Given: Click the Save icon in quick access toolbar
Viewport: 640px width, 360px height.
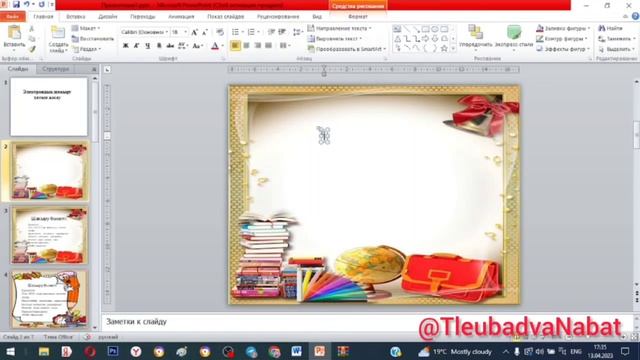Looking at the screenshot, I should [x=16, y=4].
